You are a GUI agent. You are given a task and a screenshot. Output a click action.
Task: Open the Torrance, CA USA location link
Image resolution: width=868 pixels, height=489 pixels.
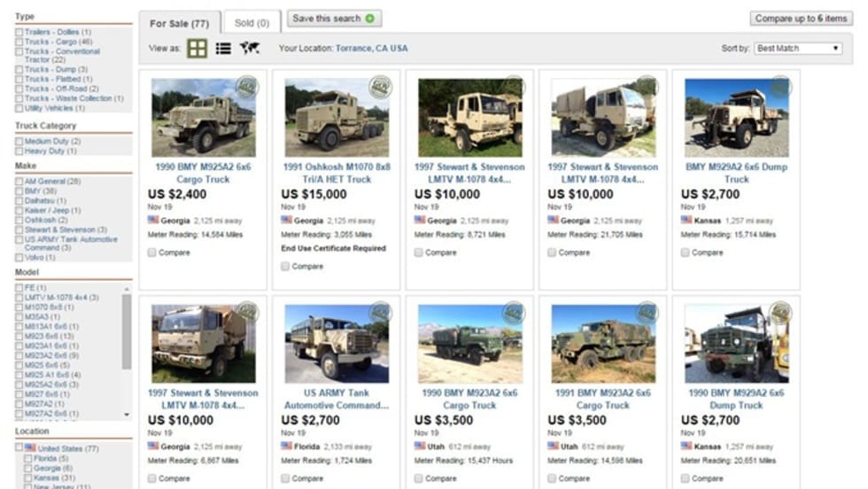click(371, 48)
